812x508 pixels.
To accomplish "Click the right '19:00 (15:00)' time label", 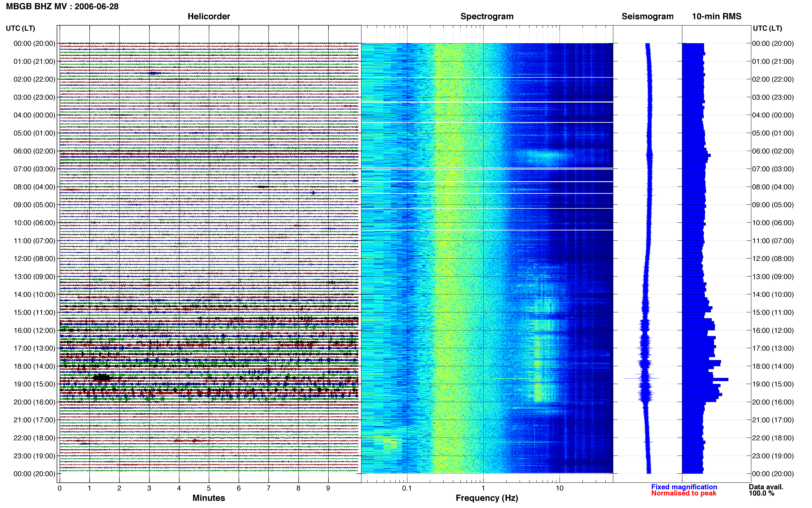I will click(x=773, y=384).
